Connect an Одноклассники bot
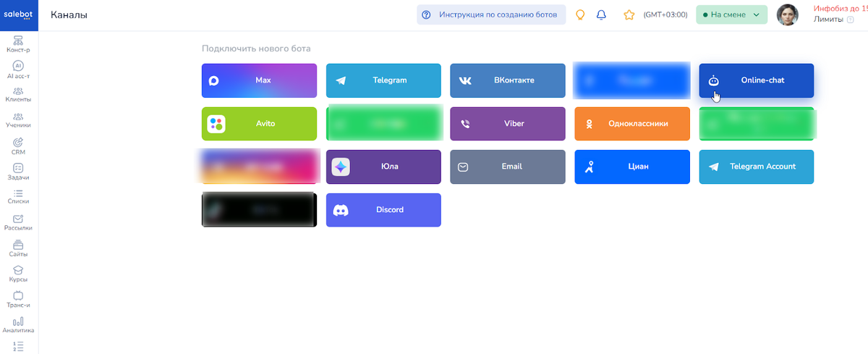The width and height of the screenshot is (868, 354). pos(632,124)
